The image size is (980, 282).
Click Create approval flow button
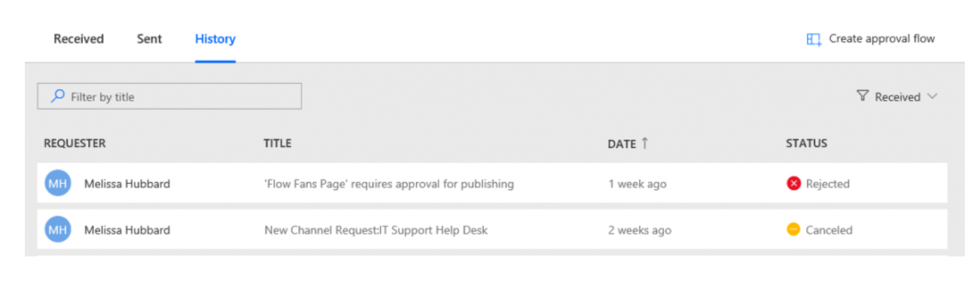point(871,39)
